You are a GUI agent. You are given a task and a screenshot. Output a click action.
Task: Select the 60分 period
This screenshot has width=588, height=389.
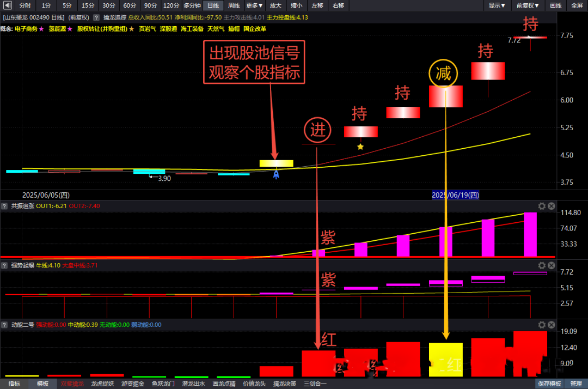click(x=130, y=5)
